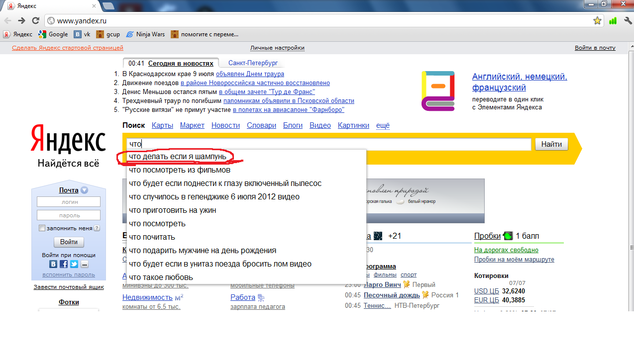Select the Картинки search tab
634x364 pixels.
353,125
